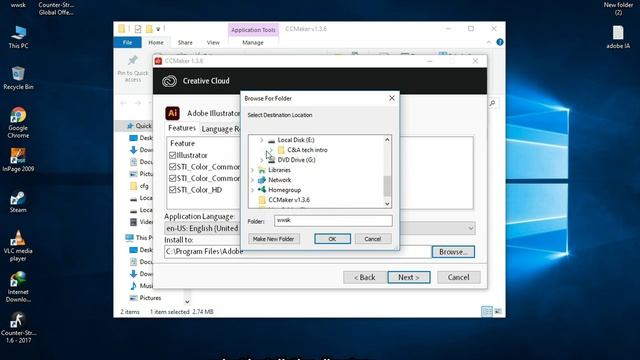This screenshot has height=360, width=640.
Task: Click the folder tree scrollbar thumb
Action: pos(387,186)
